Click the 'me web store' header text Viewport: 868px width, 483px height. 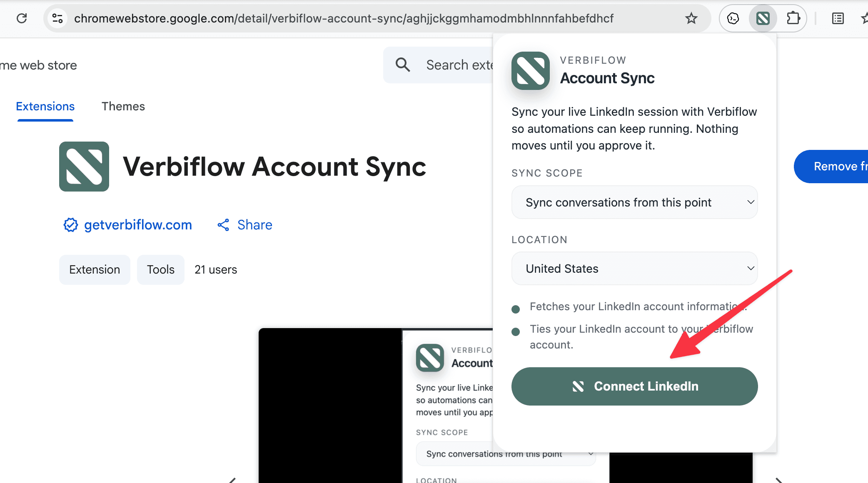pyautogui.click(x=38, y=65)
